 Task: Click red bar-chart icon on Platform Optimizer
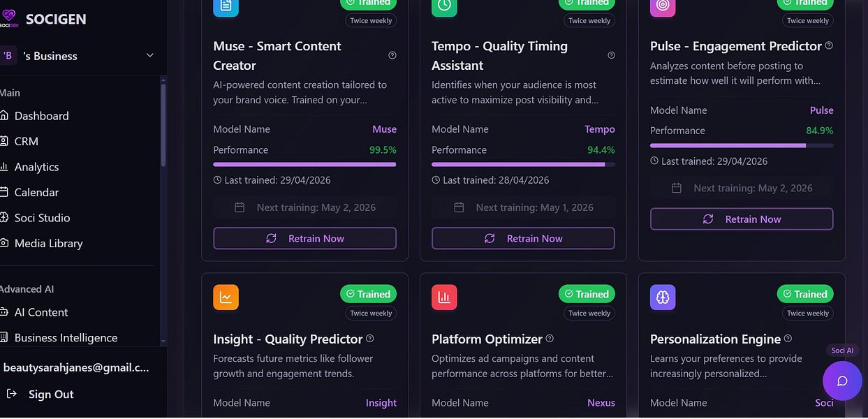pyautogui.click(x=444, y=297)
